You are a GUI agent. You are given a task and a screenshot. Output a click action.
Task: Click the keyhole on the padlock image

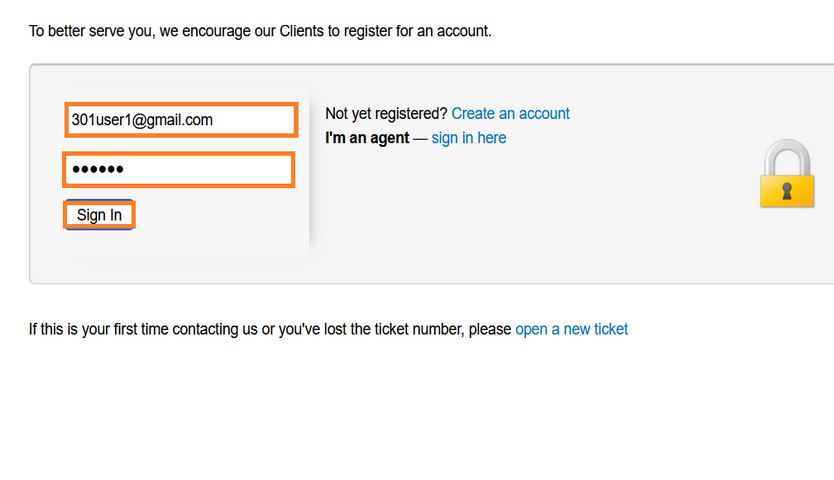click(786, 189)
